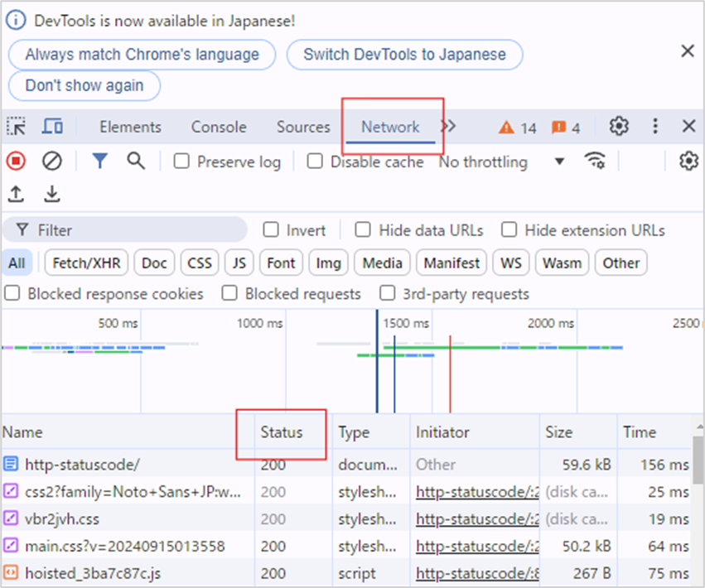Filter requests by Other
This screenshot has width=705, height=588.
[x=621, y=263]
